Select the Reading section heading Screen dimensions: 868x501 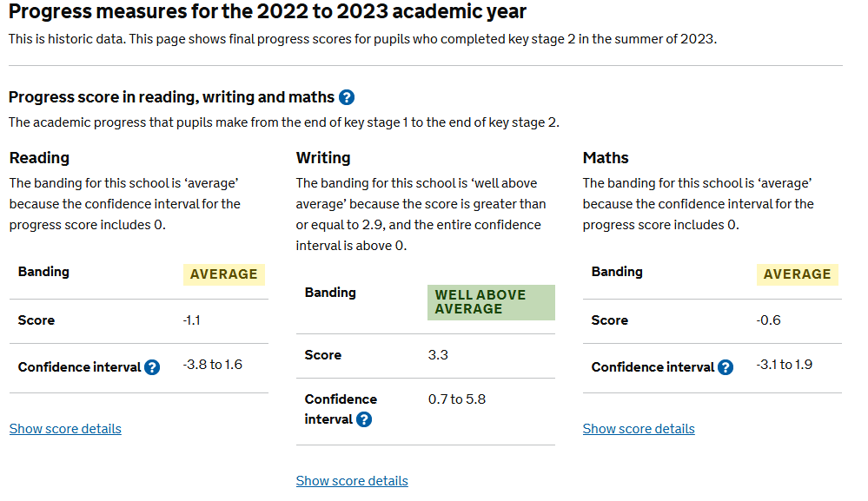coord(39,158)
